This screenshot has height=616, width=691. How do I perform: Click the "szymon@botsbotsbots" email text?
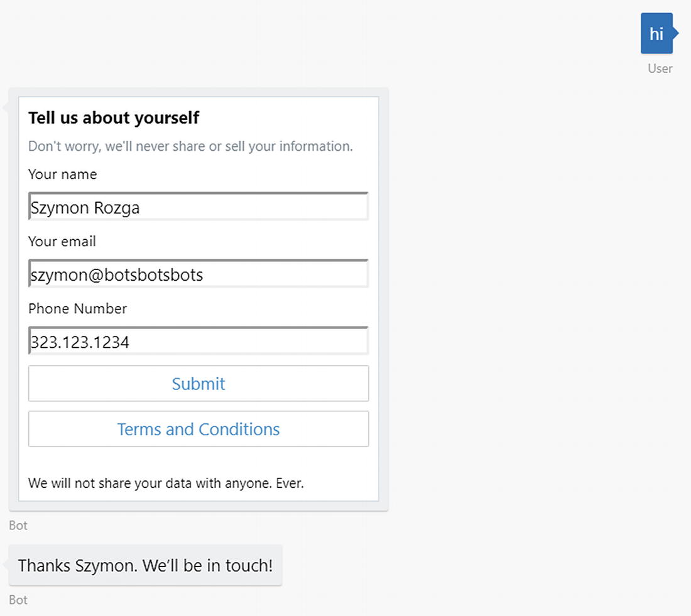pos(117,275)
